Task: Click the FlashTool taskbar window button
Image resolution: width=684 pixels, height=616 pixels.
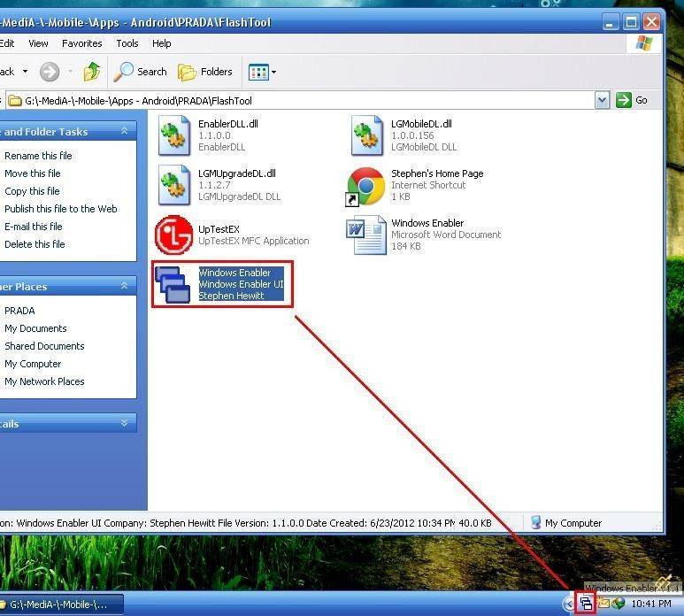Action: 60,604
